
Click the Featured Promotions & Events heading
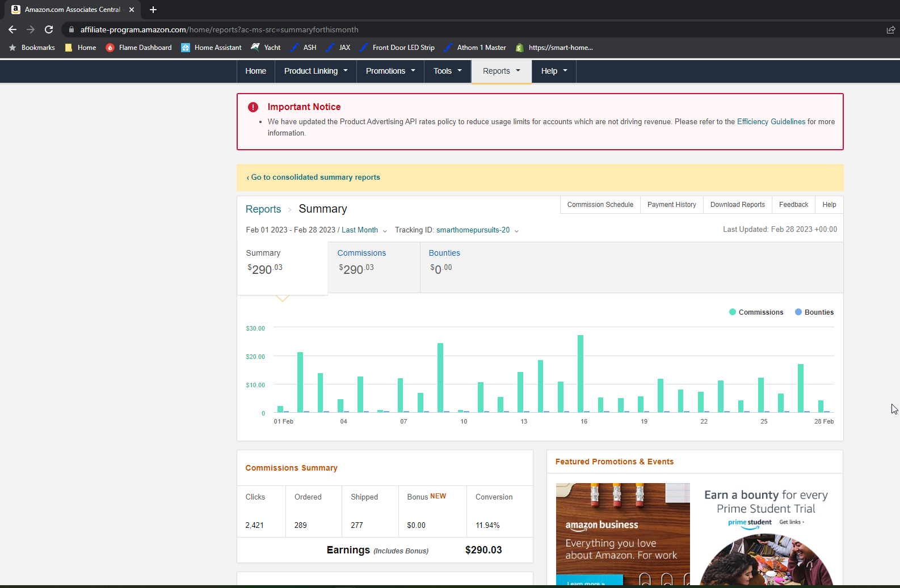615,462
